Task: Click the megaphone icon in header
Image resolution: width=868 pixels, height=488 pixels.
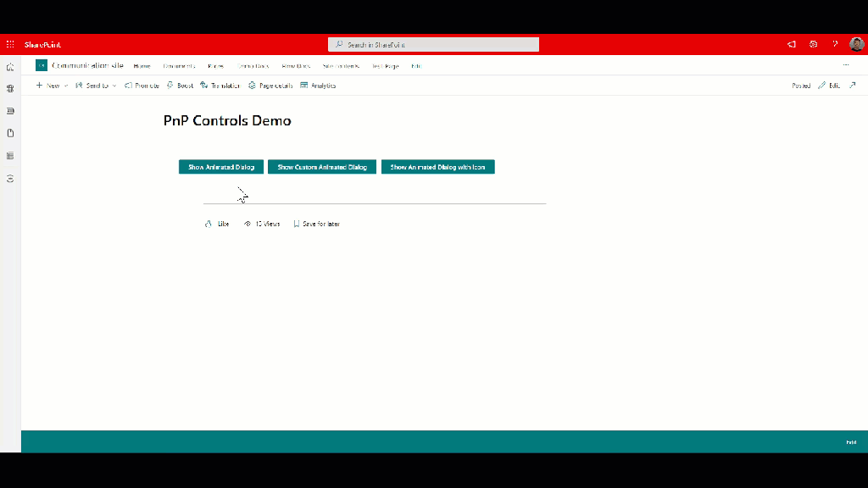Action: (x=791, y=44)
